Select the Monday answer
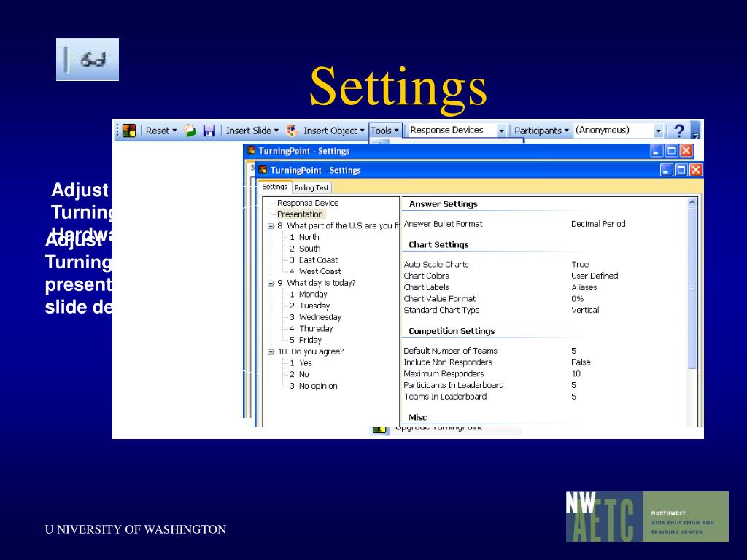The width and height of the screenshot is (747, 560). [x=309, y=295]
